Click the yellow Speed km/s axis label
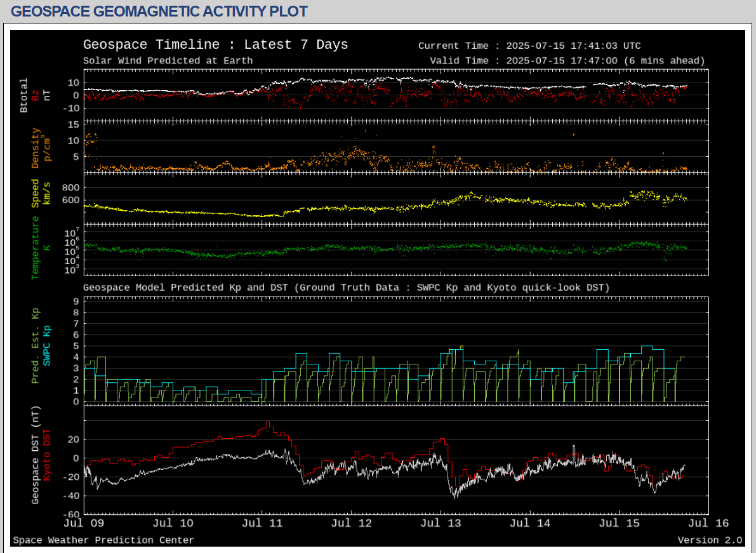Screen dimensions: 756x553 click(x=39, y=192)
